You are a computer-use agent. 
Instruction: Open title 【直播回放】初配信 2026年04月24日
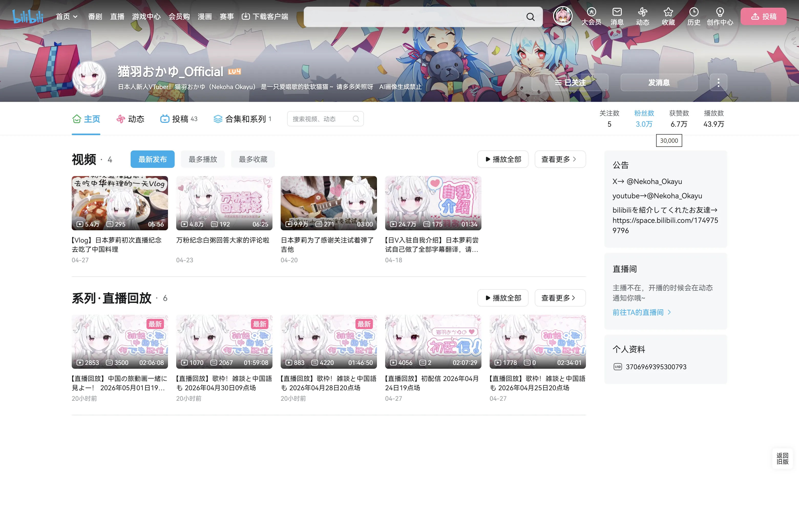pos(432,383)
